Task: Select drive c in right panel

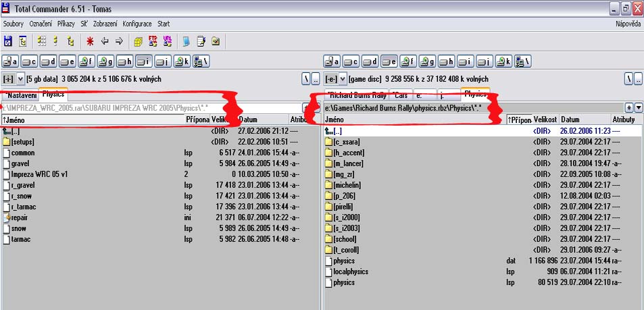Action: (x=351, y=61)
